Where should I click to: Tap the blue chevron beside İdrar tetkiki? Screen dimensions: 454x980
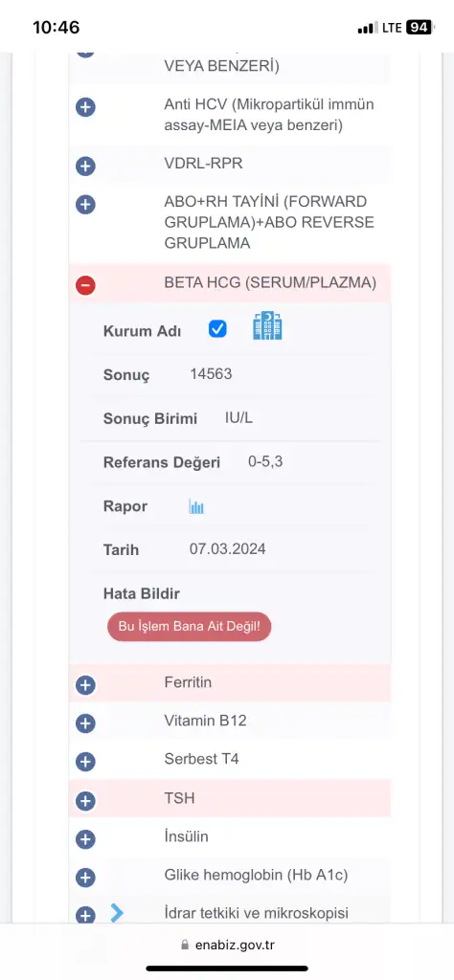point(117,912)
